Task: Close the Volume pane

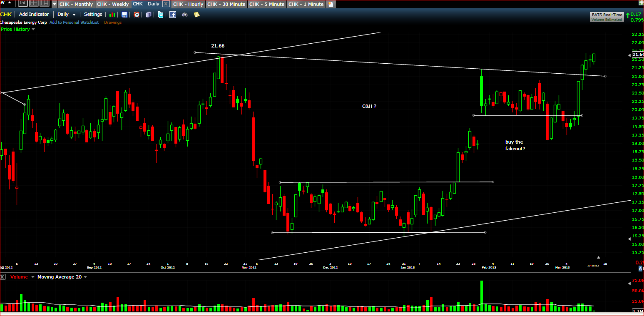Action: (x=2, y=277)
